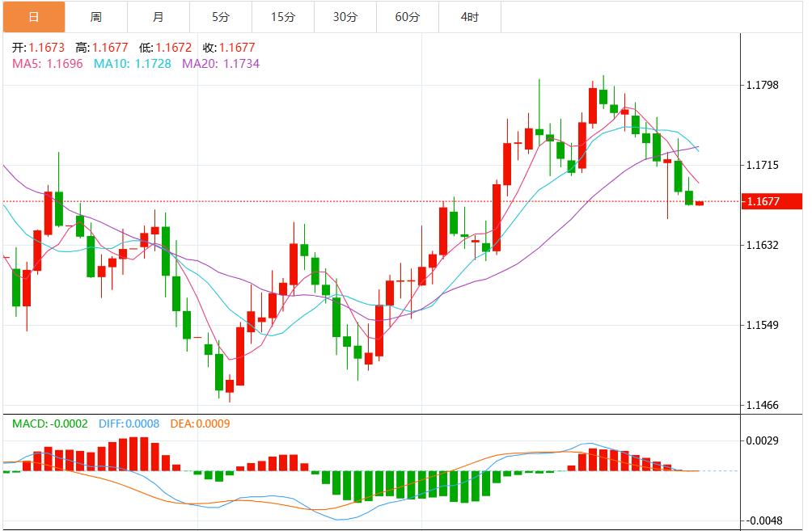
Task: Click the 1.1798 price axis label
Action: tap(763, 85)
